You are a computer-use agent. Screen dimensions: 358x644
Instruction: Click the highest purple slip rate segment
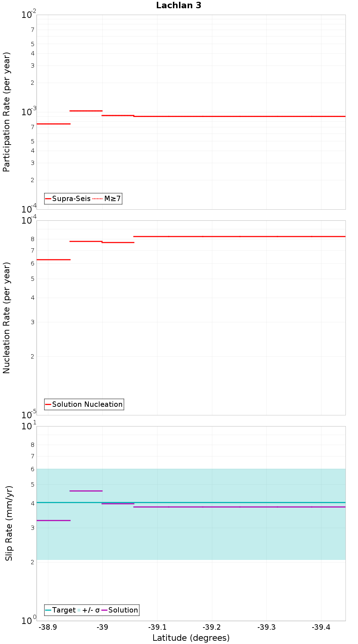point(86,491)
